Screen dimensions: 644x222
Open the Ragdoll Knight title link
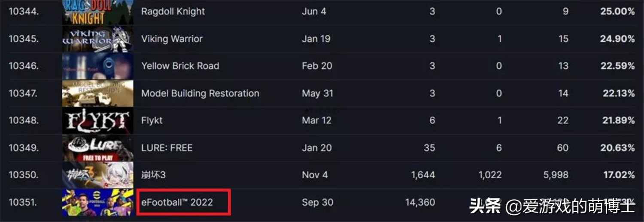173,12
